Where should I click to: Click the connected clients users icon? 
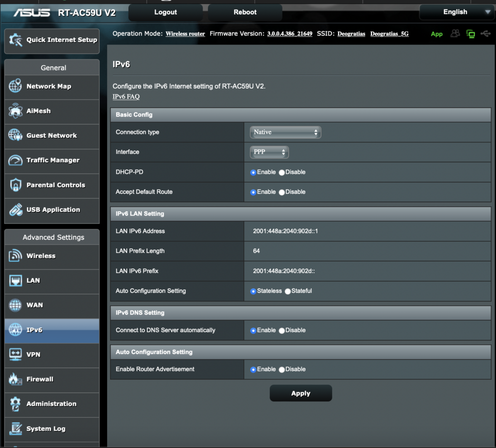click(455, 34)
